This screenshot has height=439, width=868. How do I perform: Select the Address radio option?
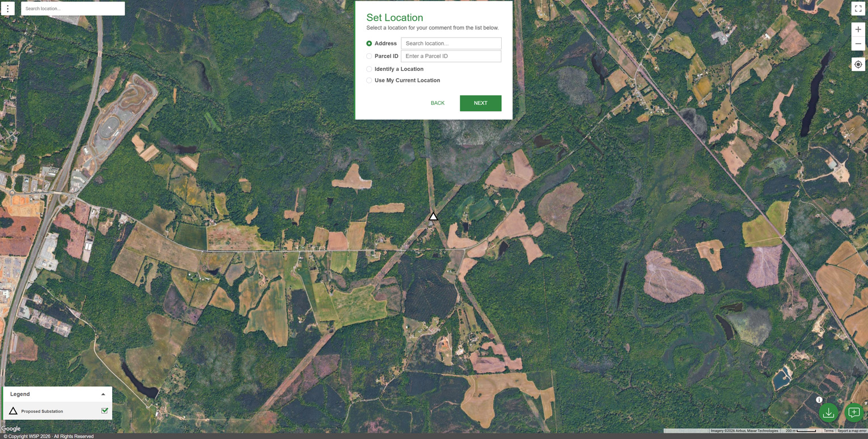coord(369,44)
